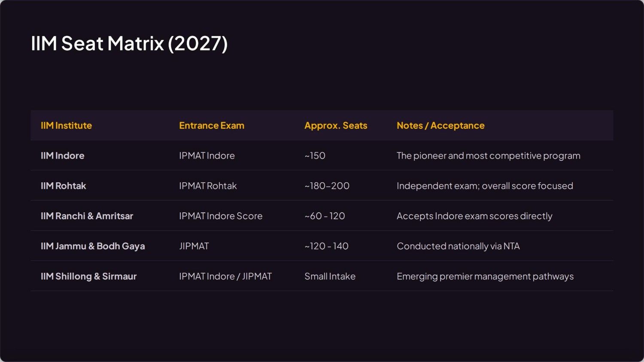Select 'Accepts Indore exam scores directly' note
644x362 pixels.
click(474, 216)
